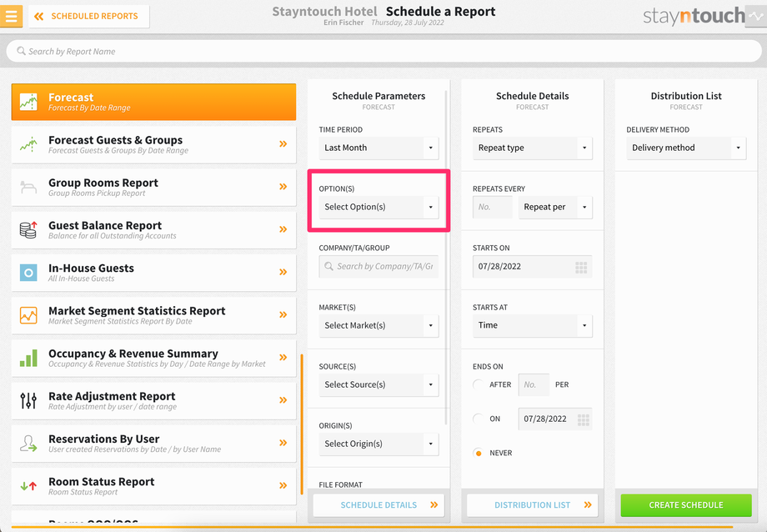767x532 pixels.
Task: Open the Repeat per dropdown
Action: point(555,207)
